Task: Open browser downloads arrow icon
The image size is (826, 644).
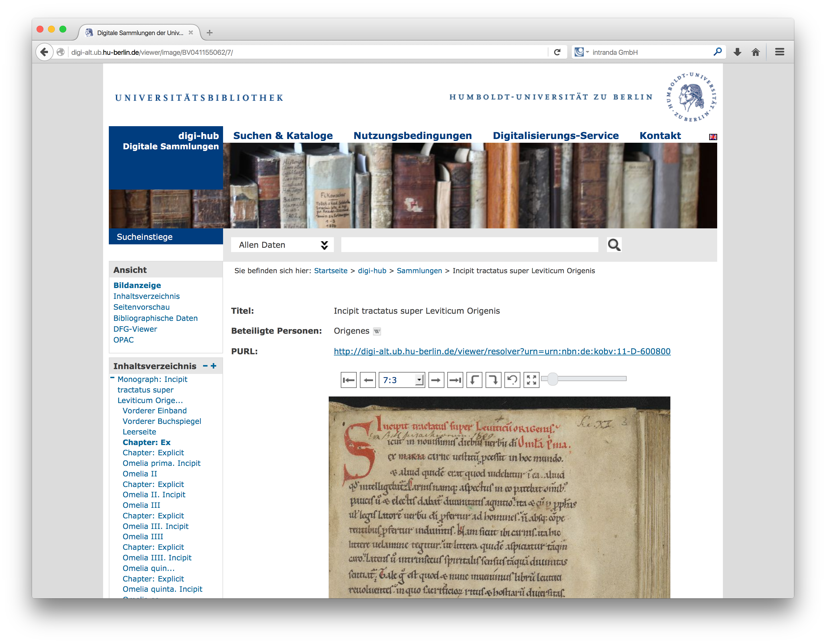Action: coord(737,52)
